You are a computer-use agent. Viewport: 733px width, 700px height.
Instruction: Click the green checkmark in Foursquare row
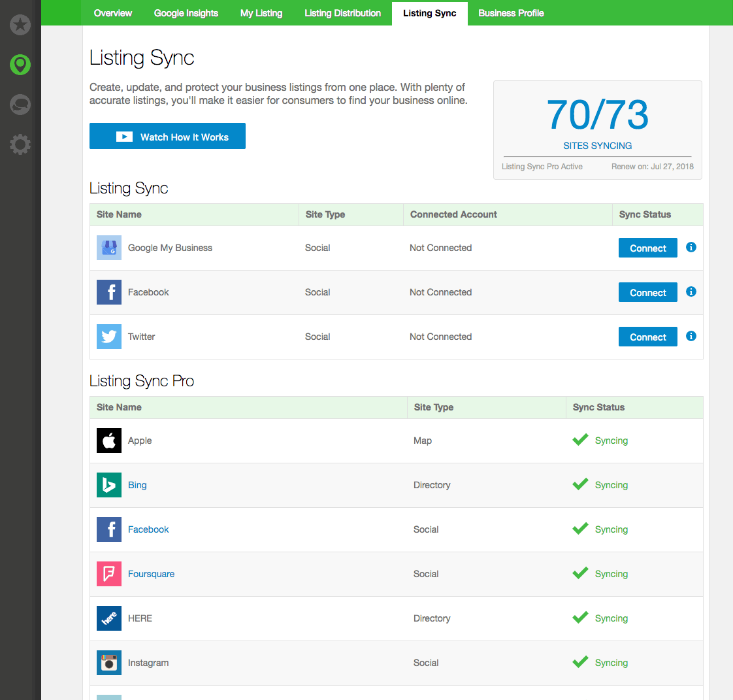point(580,573)
